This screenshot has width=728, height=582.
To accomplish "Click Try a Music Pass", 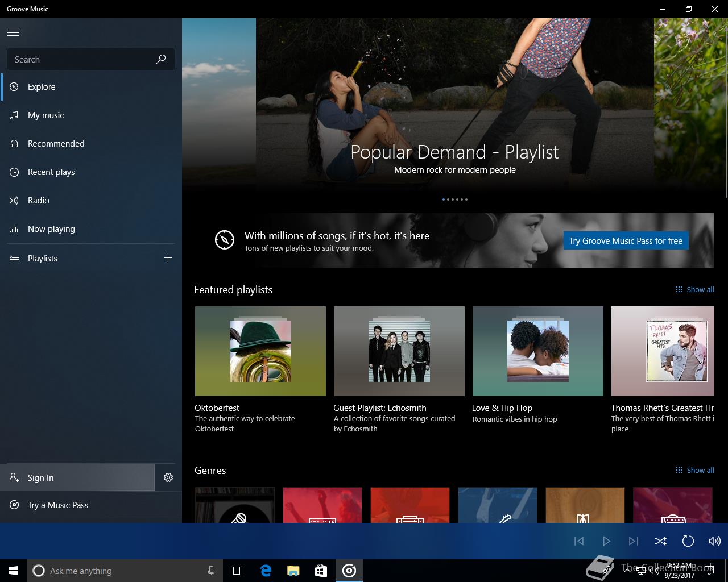I will pyautogui.click(x=91, y=505).
